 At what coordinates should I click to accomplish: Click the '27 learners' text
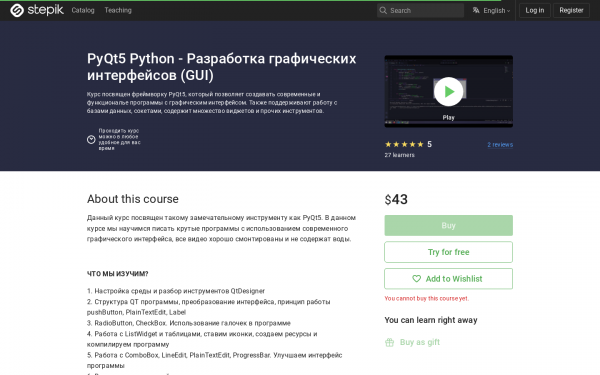point(399,155)
